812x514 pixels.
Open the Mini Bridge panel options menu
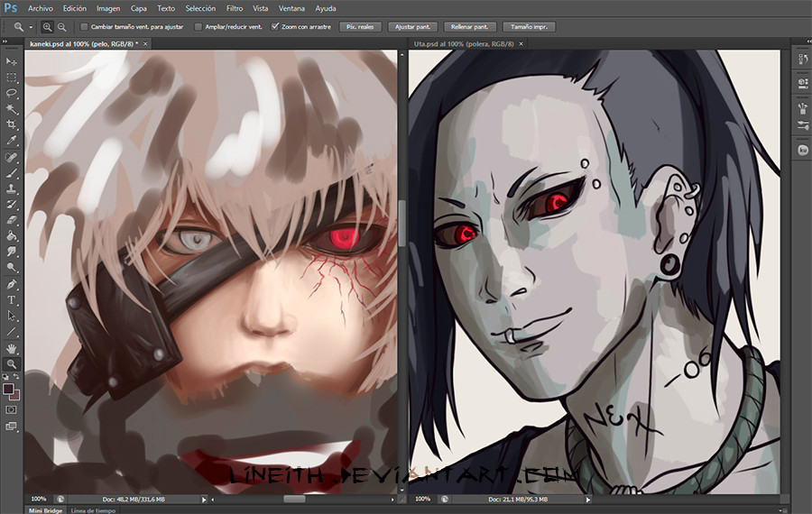[x=781, y=510]
